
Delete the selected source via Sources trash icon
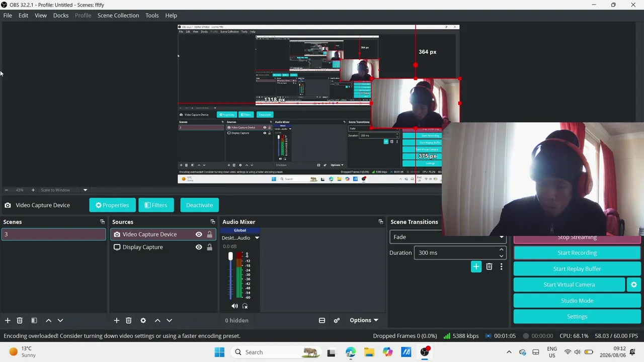[x=129, y=320]
